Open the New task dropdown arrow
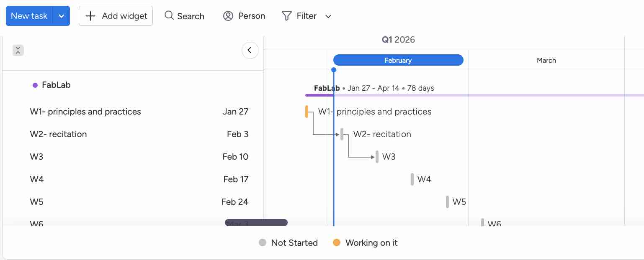The width and height of the screenshot is (644, 260). coord(62,16)
